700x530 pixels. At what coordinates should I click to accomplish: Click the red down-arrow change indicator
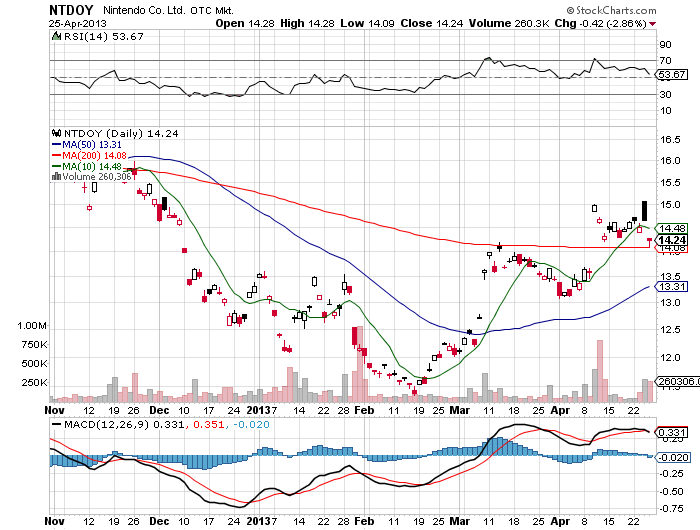point(653,24)
